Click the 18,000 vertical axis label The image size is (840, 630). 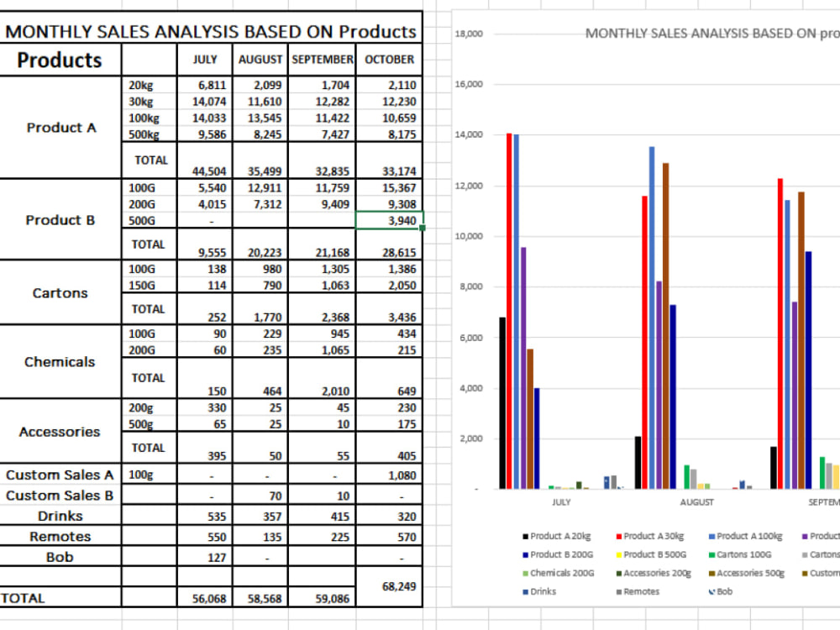[469, 34]
